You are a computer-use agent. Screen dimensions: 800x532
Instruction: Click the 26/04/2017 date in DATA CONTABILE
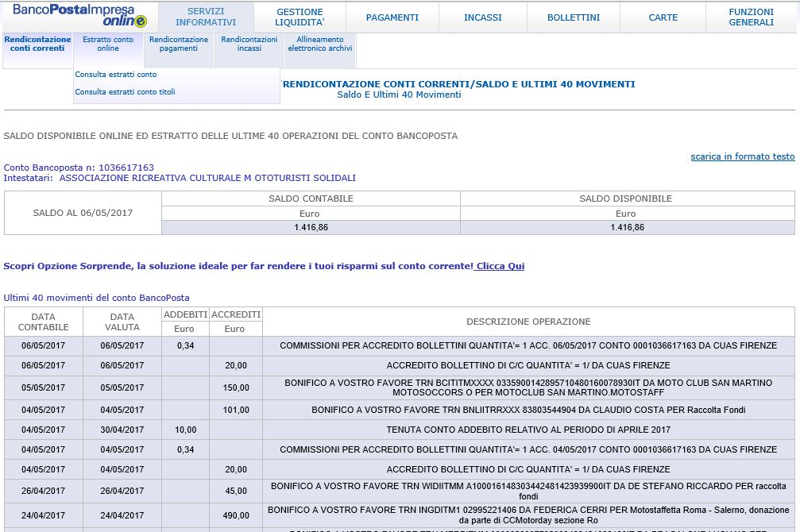[44, 491]
